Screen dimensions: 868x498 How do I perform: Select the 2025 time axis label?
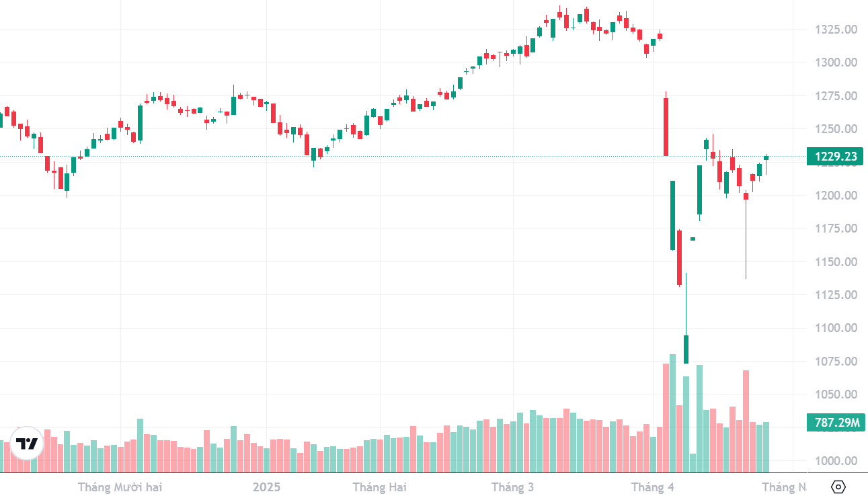point(266,487)
